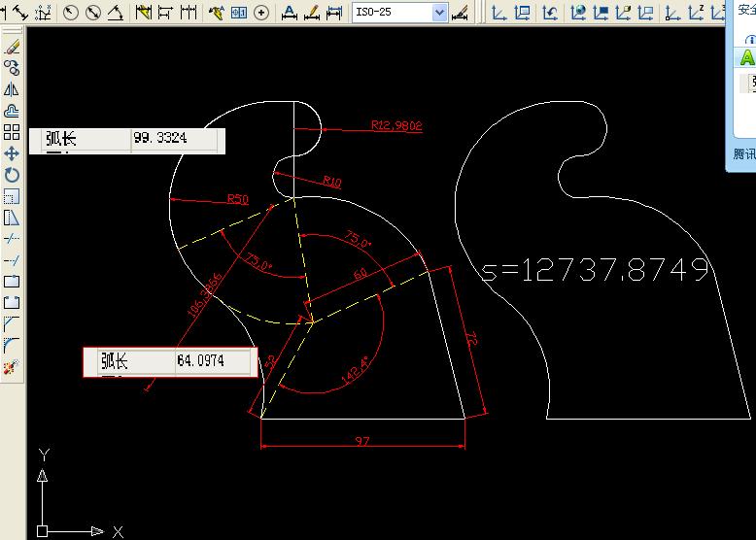Click the R10 radius dimension text
Viewport: 756px width, 540px height.
tap(331, 181)
